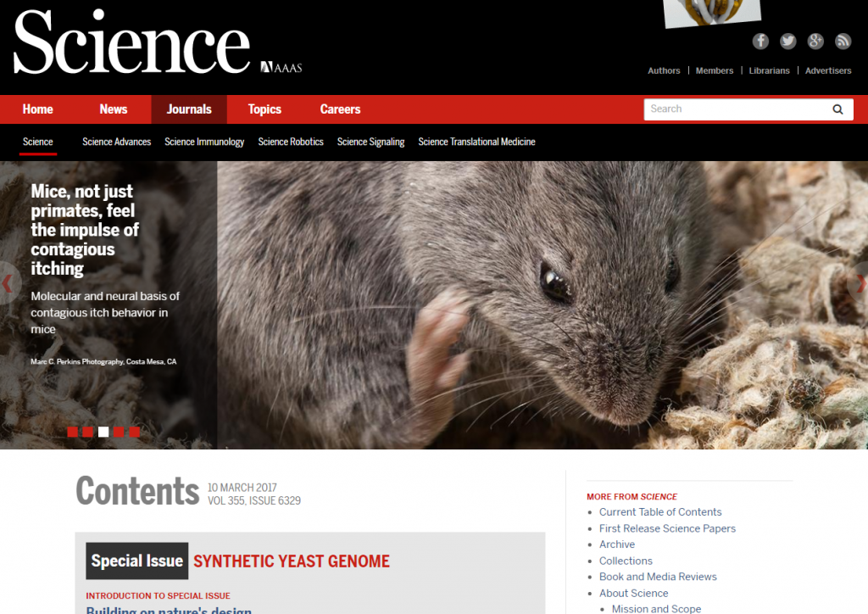
Task: Select the second carousel slide dot
Action: coord(87,432)
